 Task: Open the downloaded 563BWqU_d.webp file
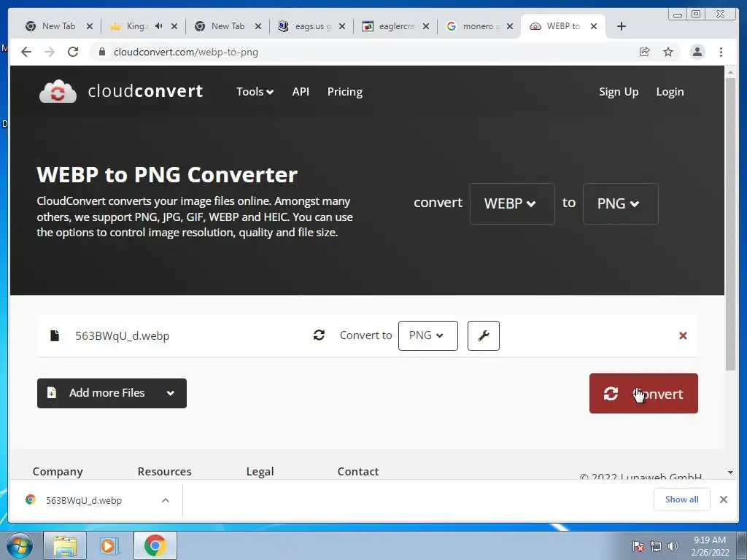tap(84, 500)
